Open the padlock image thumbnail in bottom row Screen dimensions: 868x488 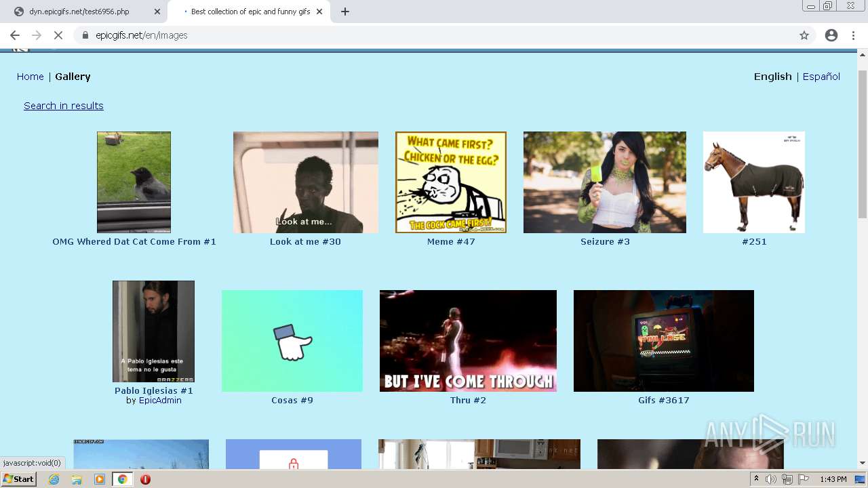tap(294, 454)
